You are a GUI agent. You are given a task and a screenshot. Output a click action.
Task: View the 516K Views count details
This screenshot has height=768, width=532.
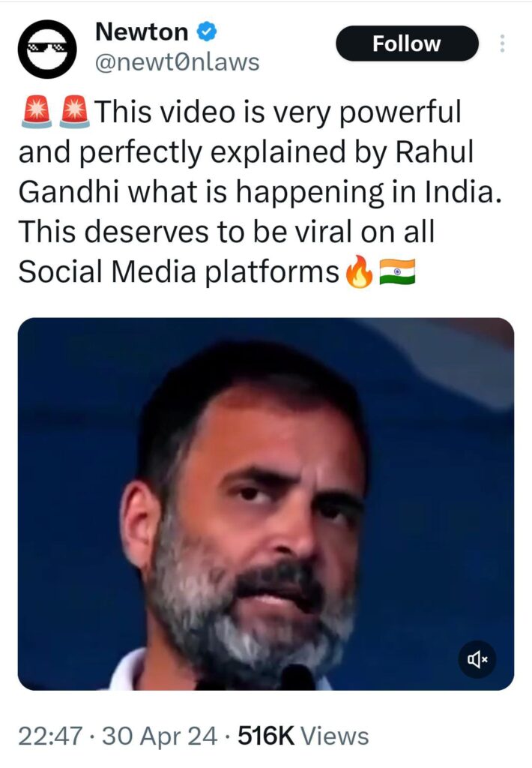[303, 736]
